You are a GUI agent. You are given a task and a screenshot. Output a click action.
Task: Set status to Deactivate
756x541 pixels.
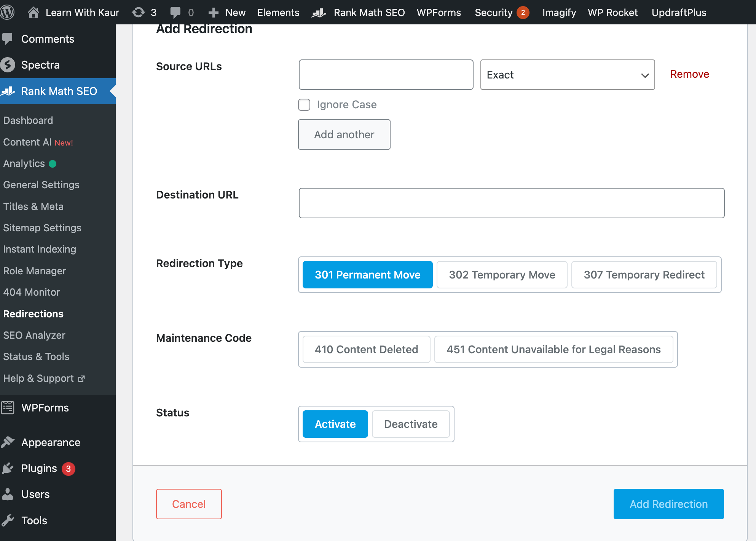411,424
